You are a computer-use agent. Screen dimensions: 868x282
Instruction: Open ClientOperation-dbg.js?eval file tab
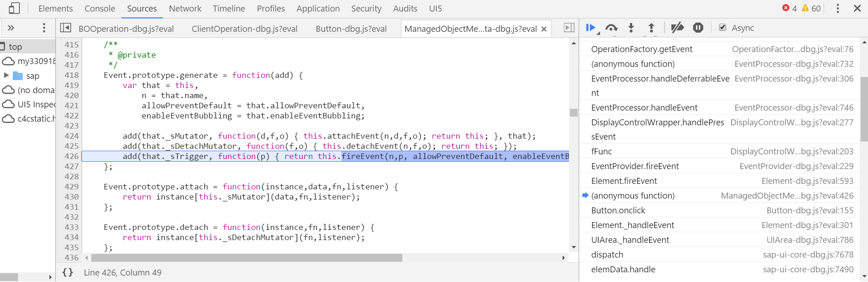click(245, 29)
